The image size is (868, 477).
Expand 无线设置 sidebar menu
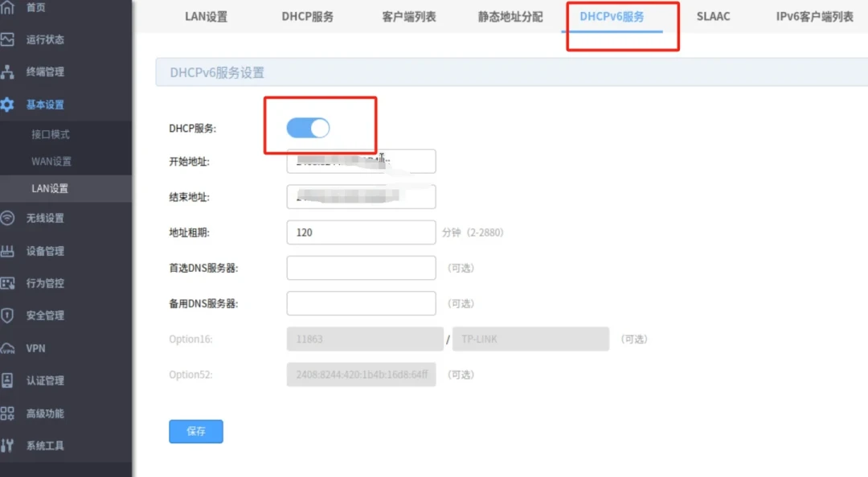coord(45,218)
